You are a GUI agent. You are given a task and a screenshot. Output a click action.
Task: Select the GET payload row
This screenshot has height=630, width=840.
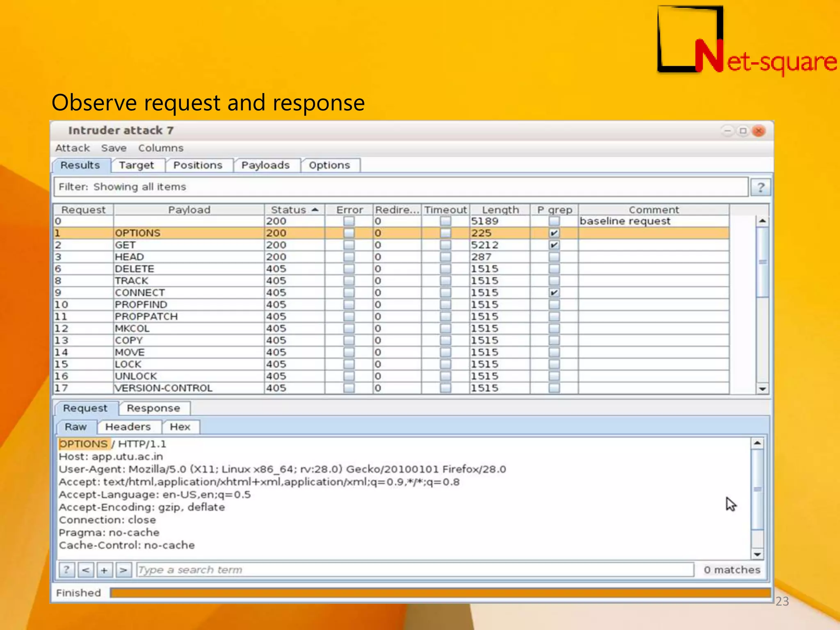tap(391, 245)
